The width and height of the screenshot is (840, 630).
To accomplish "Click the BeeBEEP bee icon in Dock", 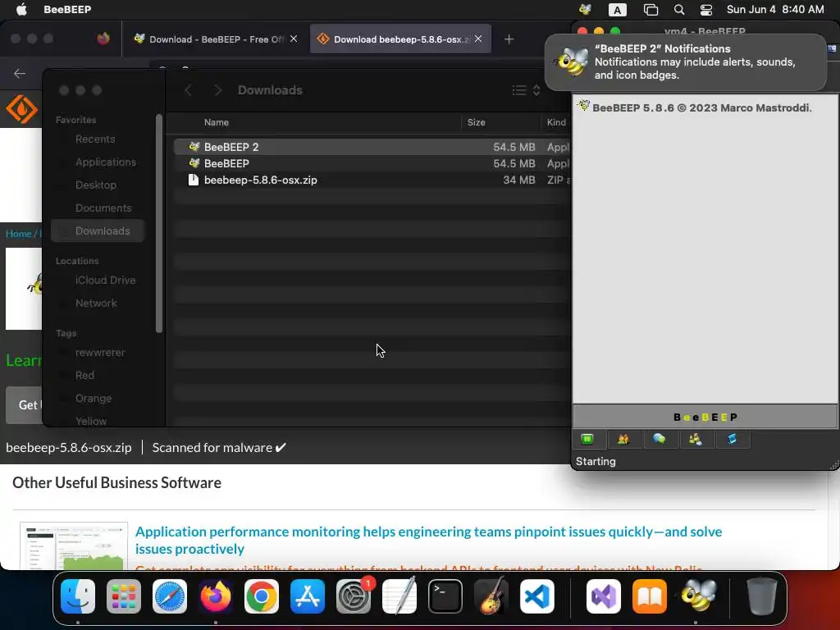I will click(698, 596).
